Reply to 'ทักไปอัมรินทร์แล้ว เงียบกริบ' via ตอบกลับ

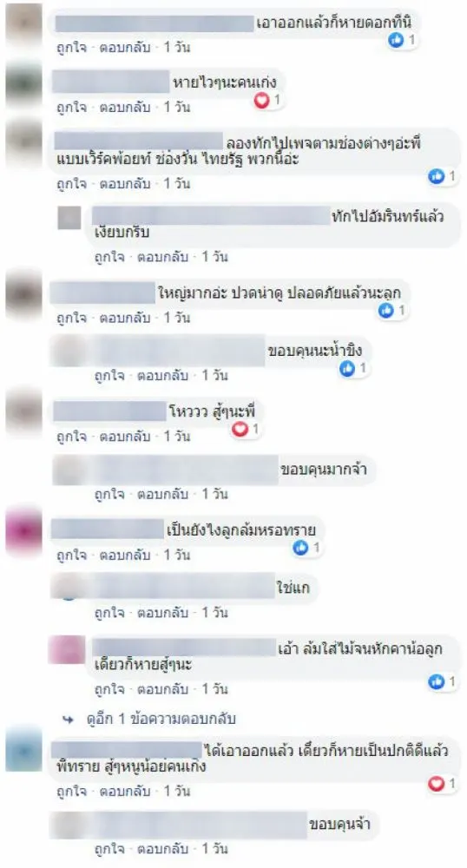tap(162, 257)
